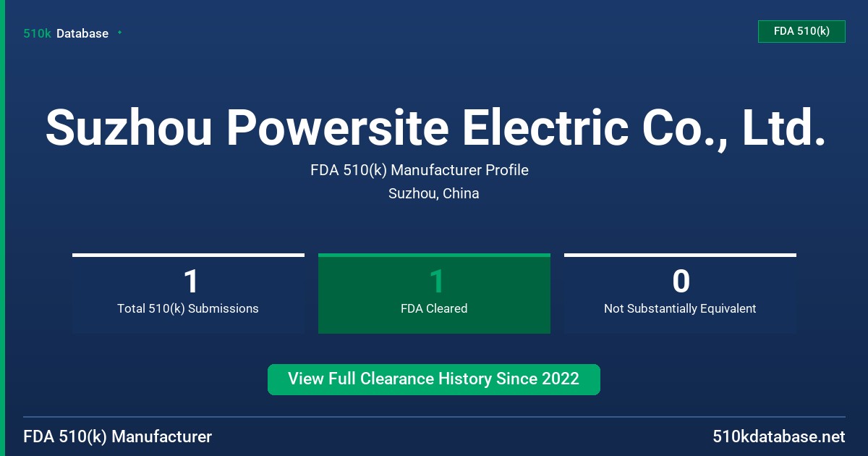Visit the 510kdatabase.net footer link

(x=779, y=436)
